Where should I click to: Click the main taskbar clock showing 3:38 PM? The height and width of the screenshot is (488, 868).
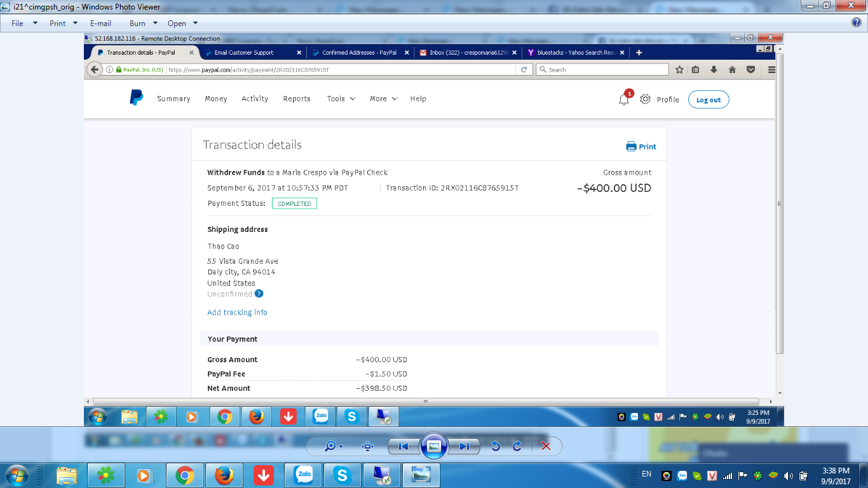coord(836,476)
